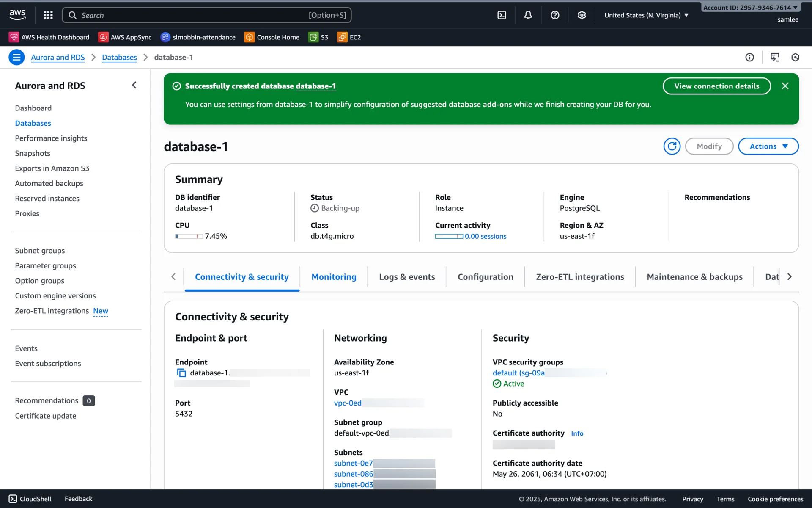
Task: Open the 0.00 sessions link
Action: 485,236
